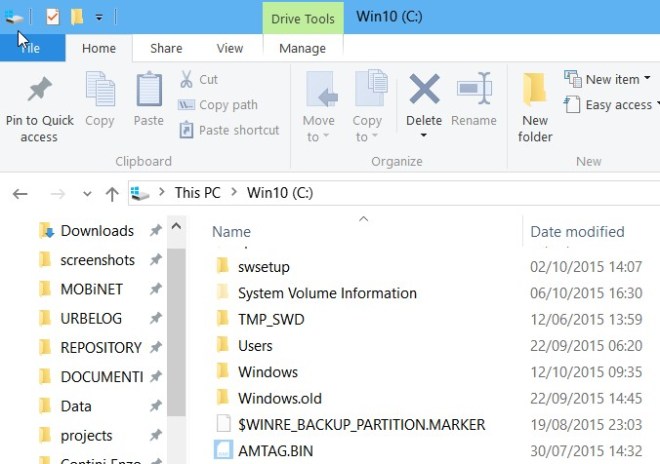
Task: Go up one folder level
Action: click(112, 194)
